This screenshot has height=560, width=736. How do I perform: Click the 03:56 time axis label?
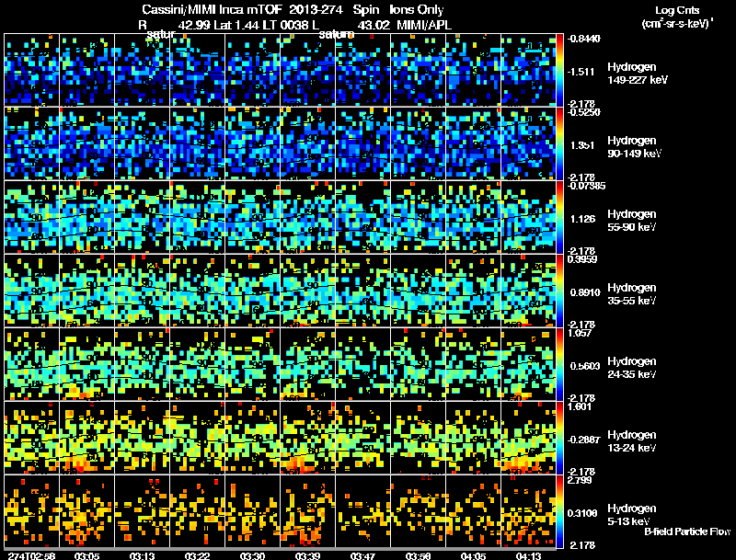[x=418, y=555]
